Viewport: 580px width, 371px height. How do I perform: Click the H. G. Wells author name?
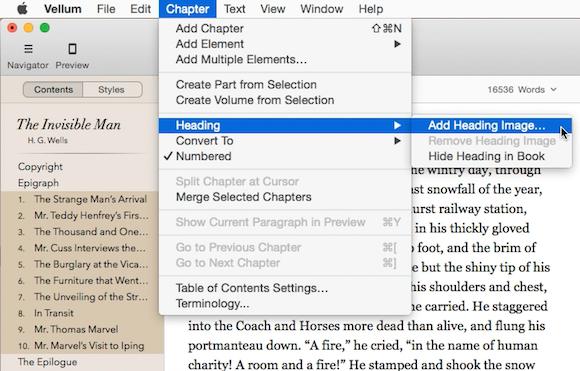click(x=47, y=141)
